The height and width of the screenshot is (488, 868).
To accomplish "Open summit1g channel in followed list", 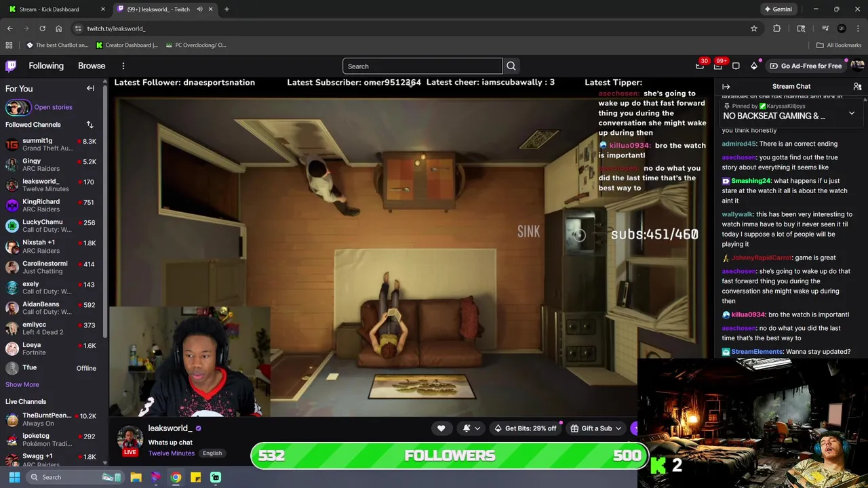I will [x=51, y=144].
